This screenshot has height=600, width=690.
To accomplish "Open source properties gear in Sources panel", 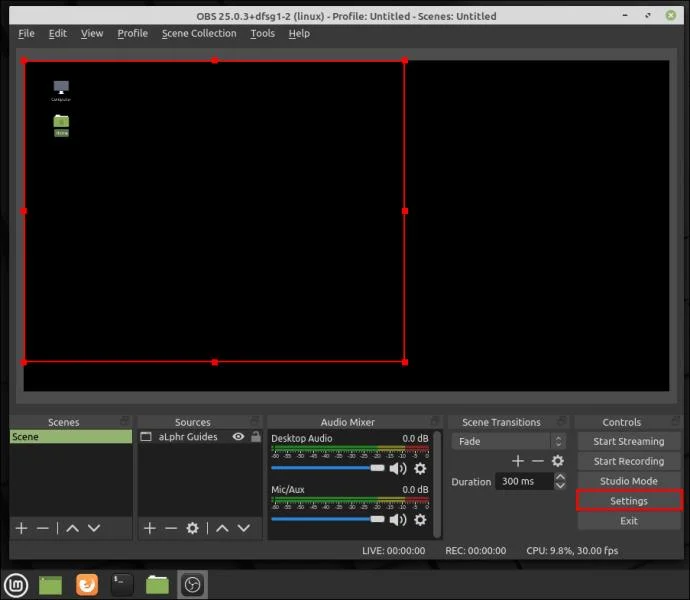I will (x=192, y=528).
